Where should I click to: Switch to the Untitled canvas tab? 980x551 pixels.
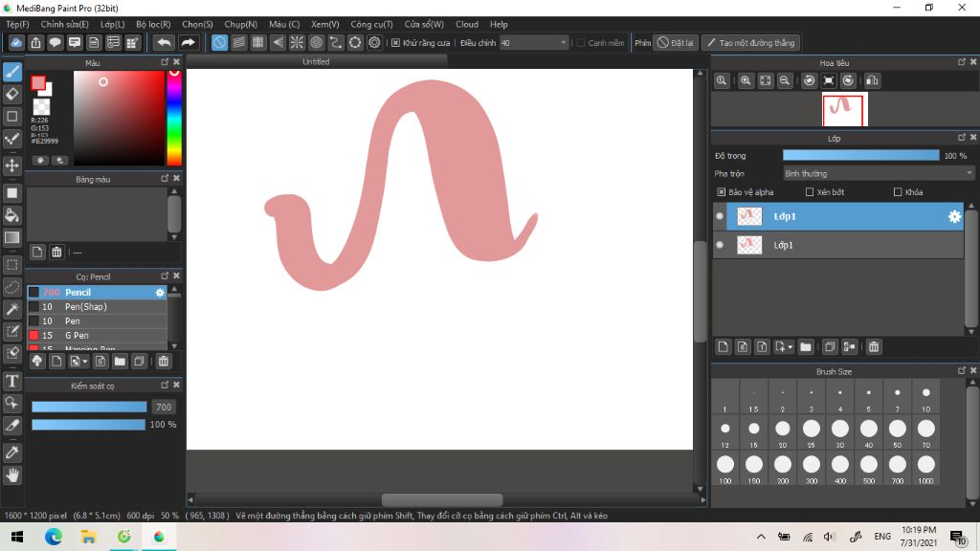point(316,62)
